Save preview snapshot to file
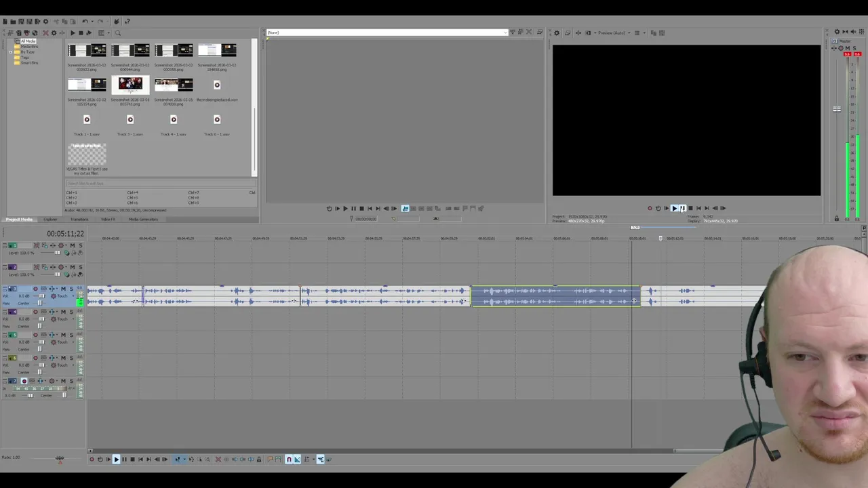The height and width of the screenshot is (488, 868). tap(662, 33)
